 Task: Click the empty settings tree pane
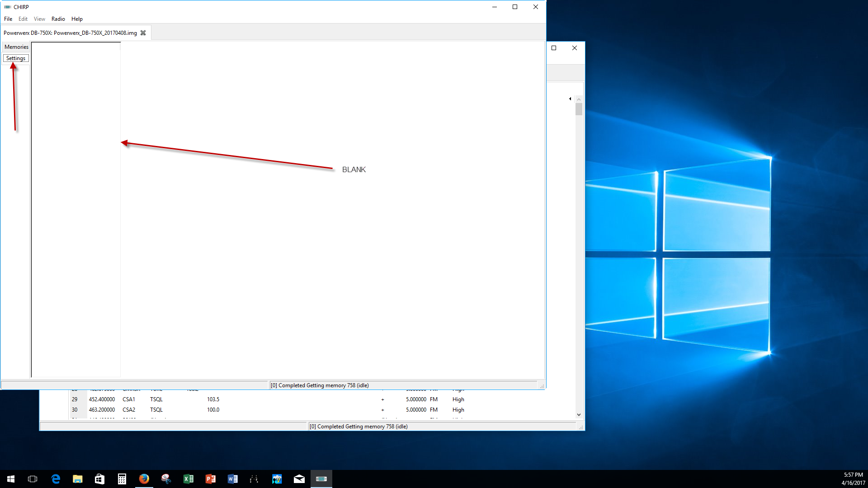(x=75, y=209)
